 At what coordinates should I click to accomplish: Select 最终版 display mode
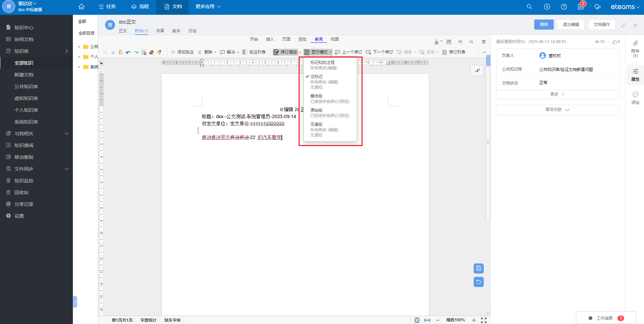coord(330,99)
